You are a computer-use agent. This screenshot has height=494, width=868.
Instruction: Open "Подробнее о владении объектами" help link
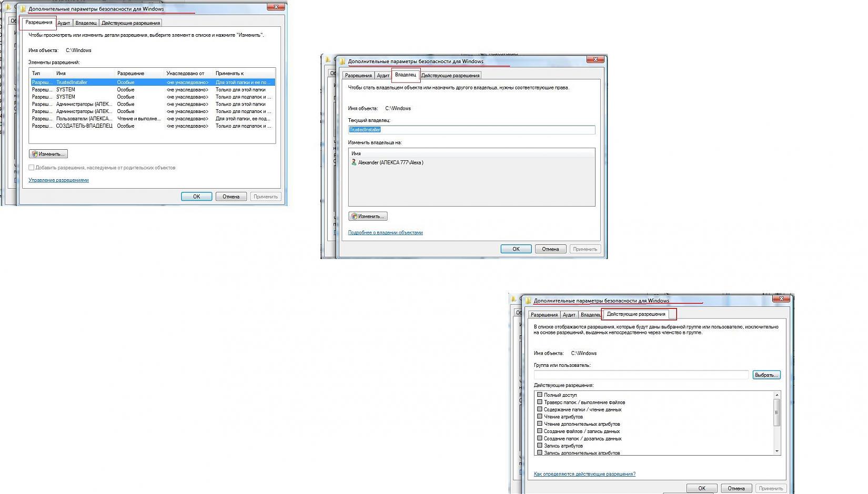coord(385,233)
